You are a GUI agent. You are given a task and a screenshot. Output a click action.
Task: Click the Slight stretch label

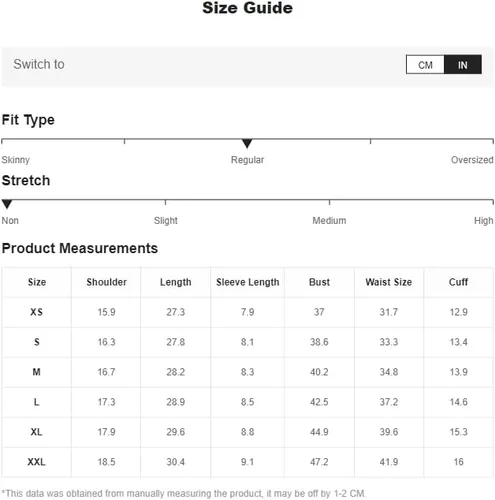(166, 221)
